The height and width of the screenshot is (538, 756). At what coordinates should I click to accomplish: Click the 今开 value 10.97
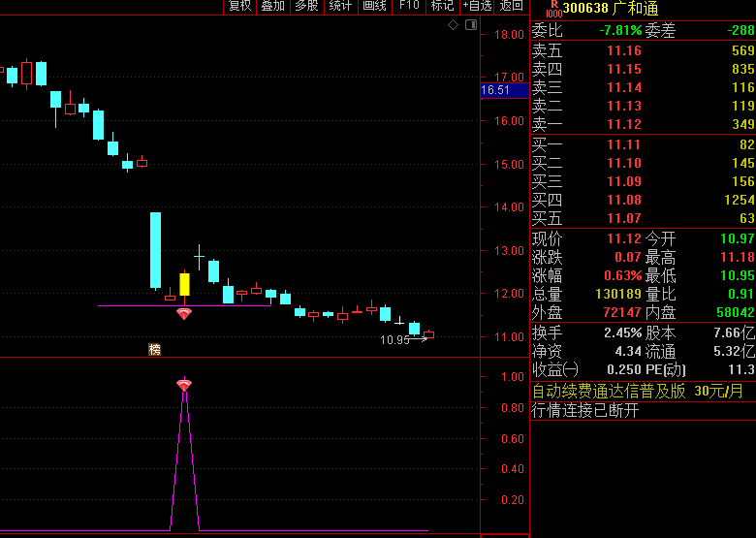738,238
